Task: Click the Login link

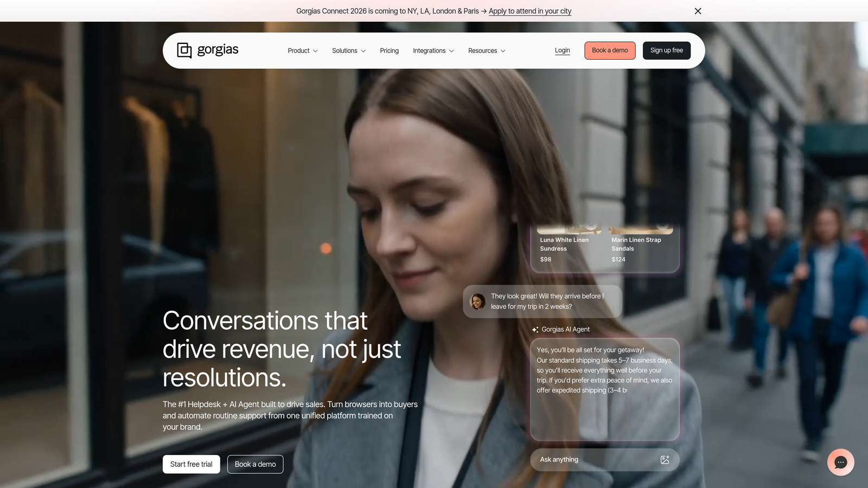Action: pyautogui.click(x=562, y=50)
